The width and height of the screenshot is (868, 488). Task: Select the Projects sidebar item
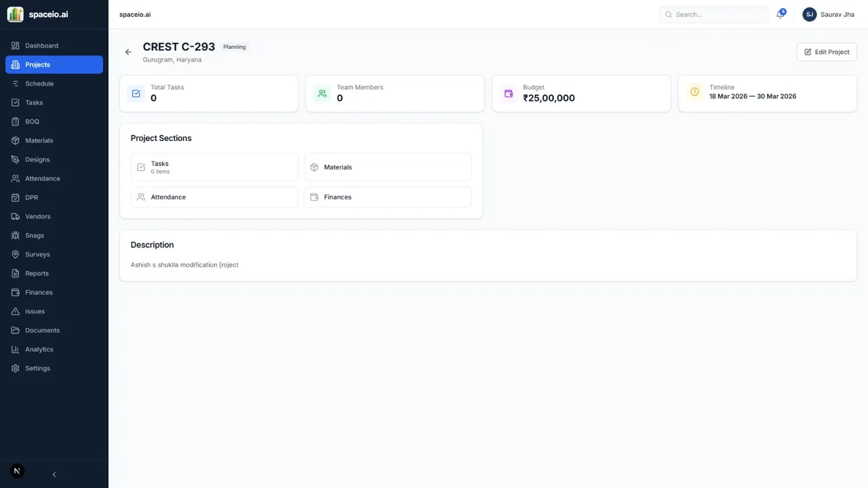[54, 64]
